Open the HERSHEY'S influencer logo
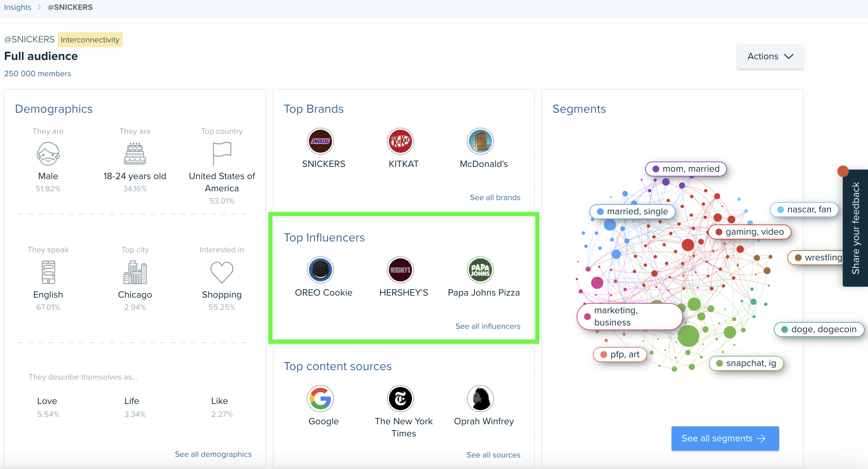The width and height of the screenshot is (868, 469). click(x=400, y=270)
